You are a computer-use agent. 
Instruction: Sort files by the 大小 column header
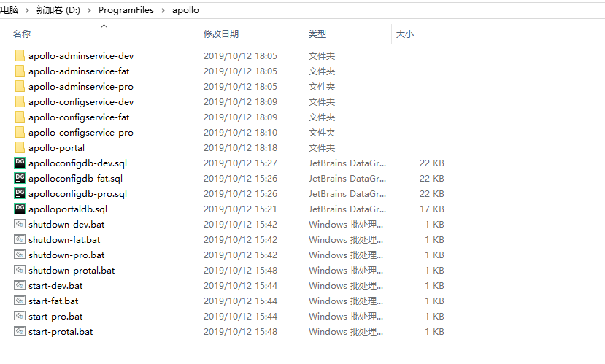tap(405, 34)
